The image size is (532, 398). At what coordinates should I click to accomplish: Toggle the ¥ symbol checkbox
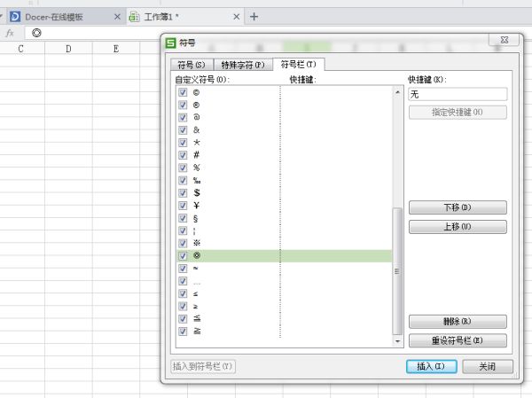tap(183, 206)
